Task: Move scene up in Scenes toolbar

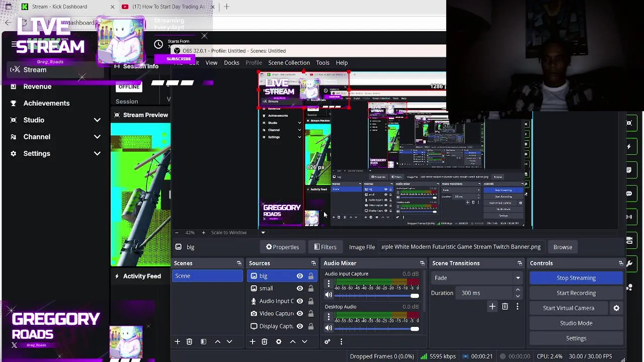Action: [217, 342]
